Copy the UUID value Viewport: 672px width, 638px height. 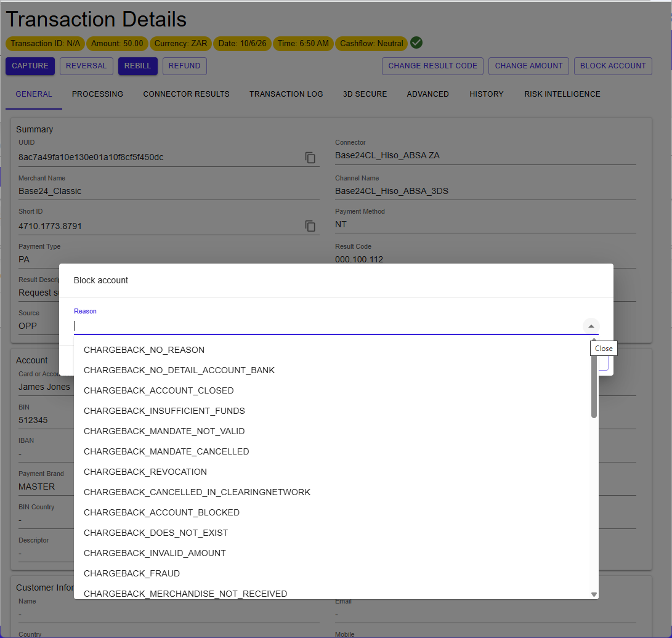pos(310,158)
